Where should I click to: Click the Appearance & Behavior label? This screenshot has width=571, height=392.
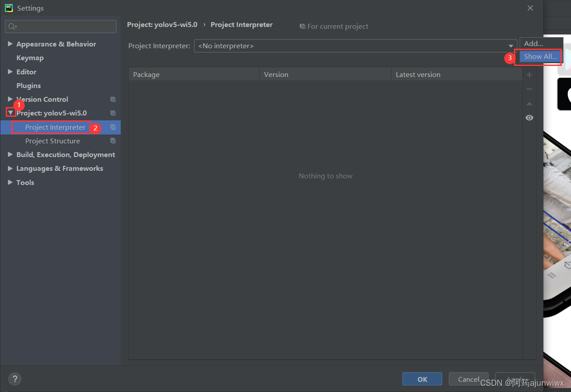pyautogui.click(x=56, y=44)
